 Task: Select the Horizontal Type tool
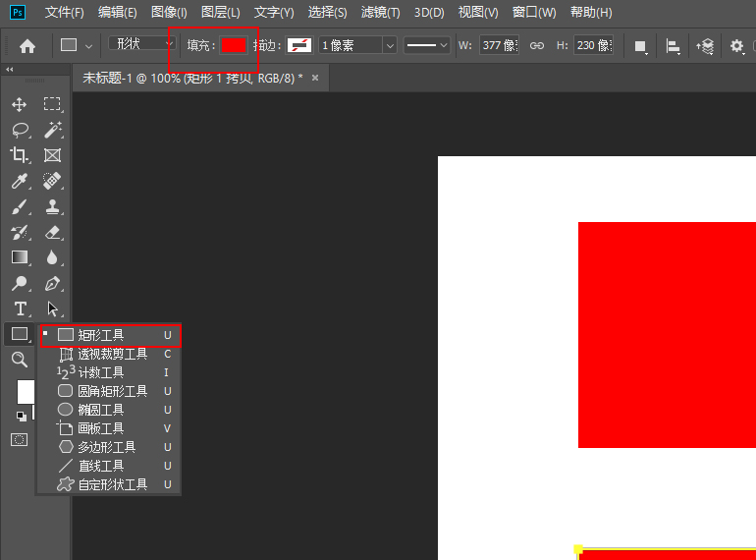(20, 308)
